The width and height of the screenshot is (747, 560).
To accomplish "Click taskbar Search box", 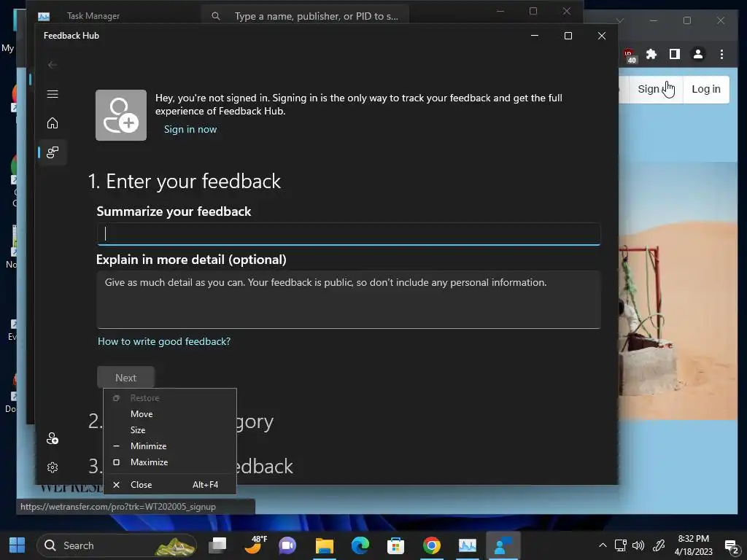I will (117, 545).
